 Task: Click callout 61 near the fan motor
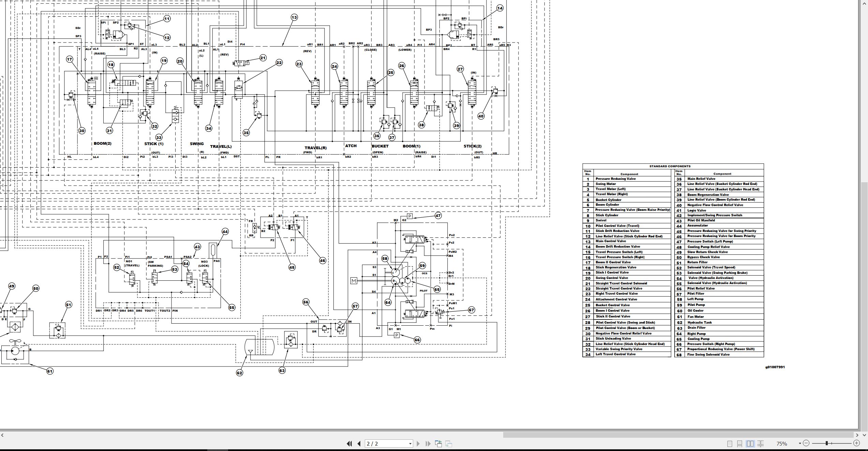pos(50,371)
